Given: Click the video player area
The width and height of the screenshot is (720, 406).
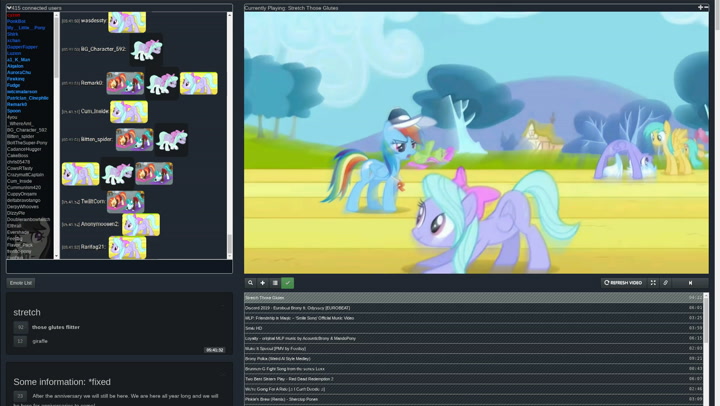Looking at the screenshot, I should coord(476,143).
